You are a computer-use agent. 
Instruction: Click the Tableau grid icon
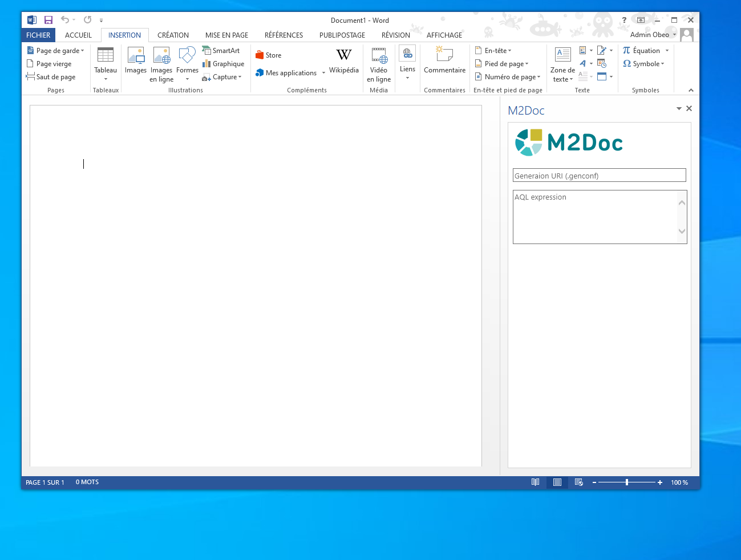106,55
